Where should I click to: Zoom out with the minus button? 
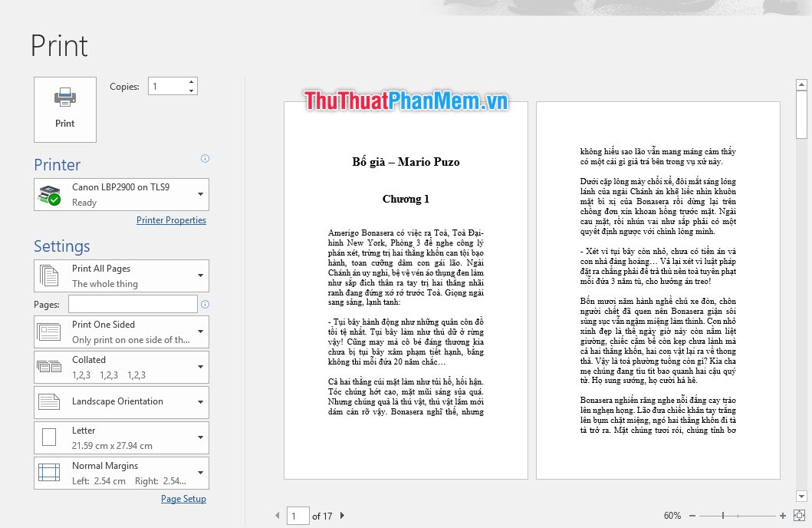click(692, 516)
